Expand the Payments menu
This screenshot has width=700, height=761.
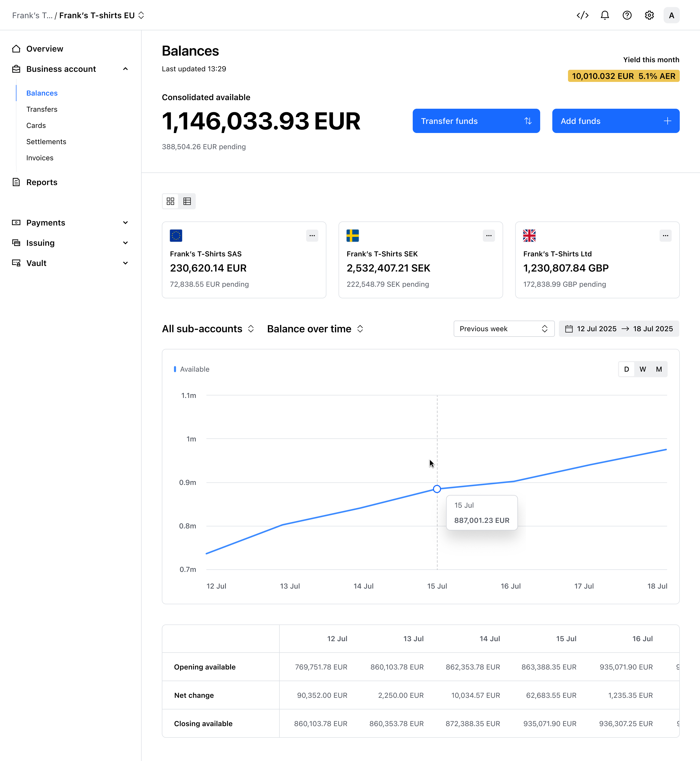pyautogui.click(x=71, y=223)
